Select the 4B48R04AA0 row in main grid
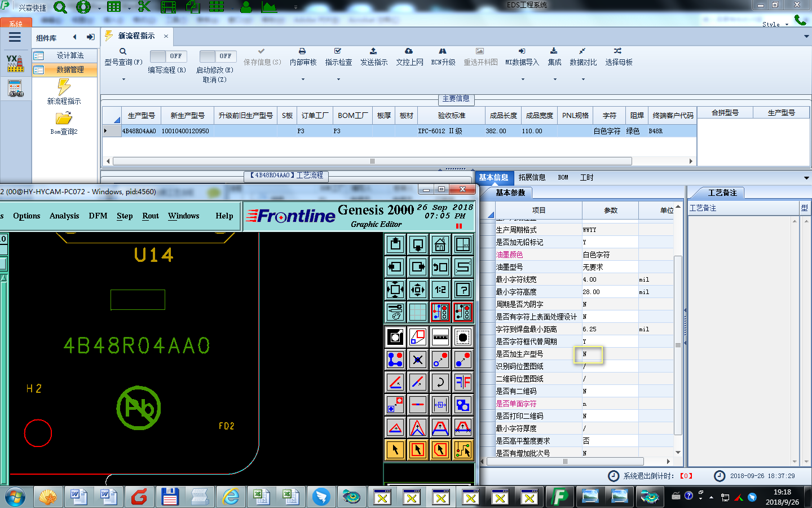The height and width of the screenshot is (508, 812). 400,131
